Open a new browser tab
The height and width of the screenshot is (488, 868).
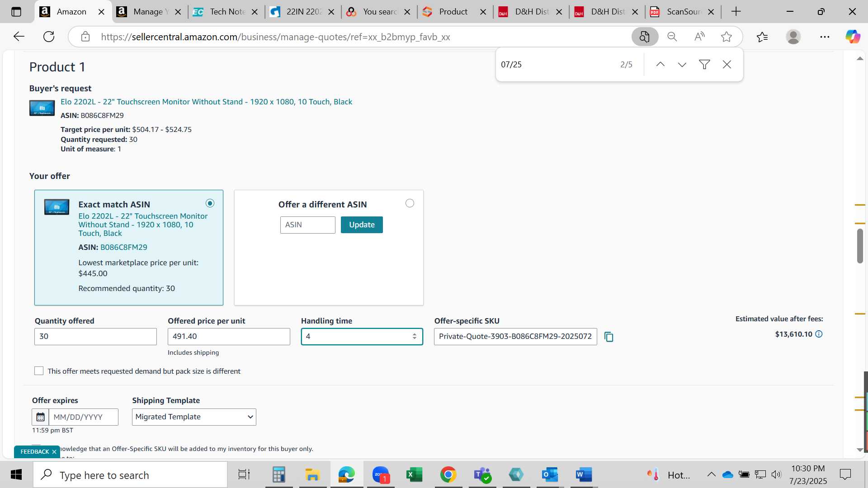click(736, 12)
